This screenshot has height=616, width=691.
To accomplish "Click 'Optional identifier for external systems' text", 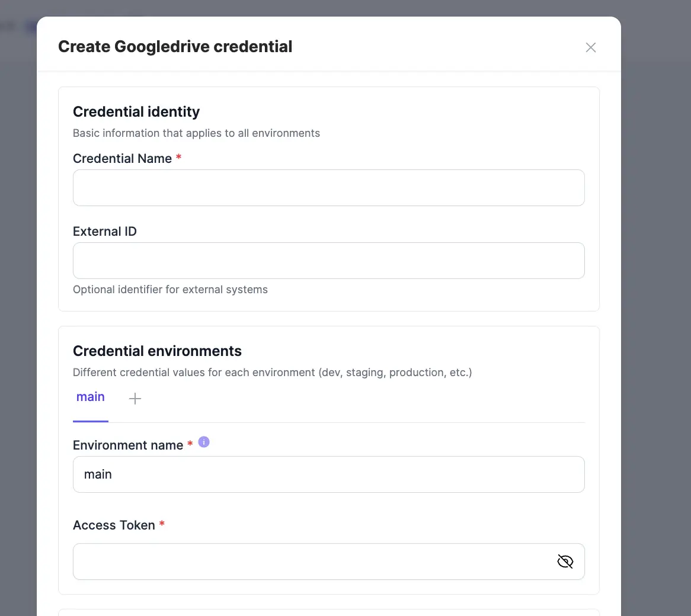I will point(170,289).
